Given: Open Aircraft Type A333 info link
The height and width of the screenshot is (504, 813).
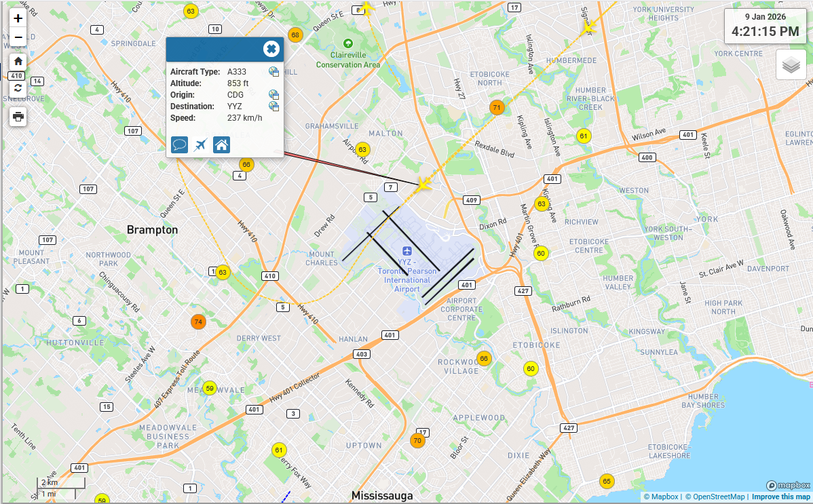Looking at the screenshot, I should [273, 72].
